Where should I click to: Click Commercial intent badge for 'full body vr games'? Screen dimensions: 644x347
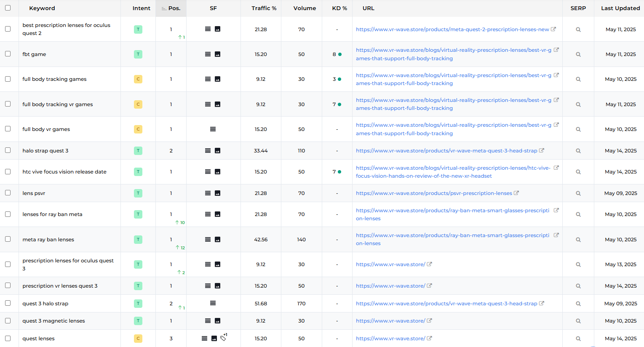138,129
